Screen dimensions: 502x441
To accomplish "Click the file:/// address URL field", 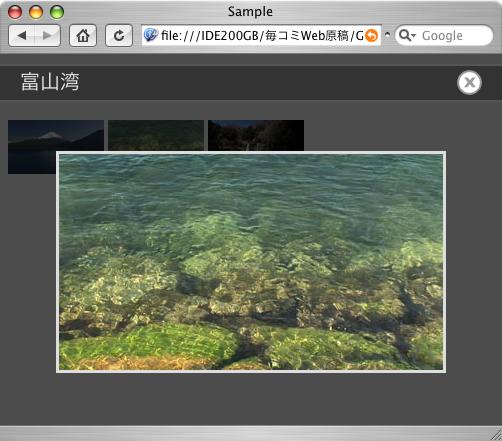I will pyautogui.click(x=261, y=35).
